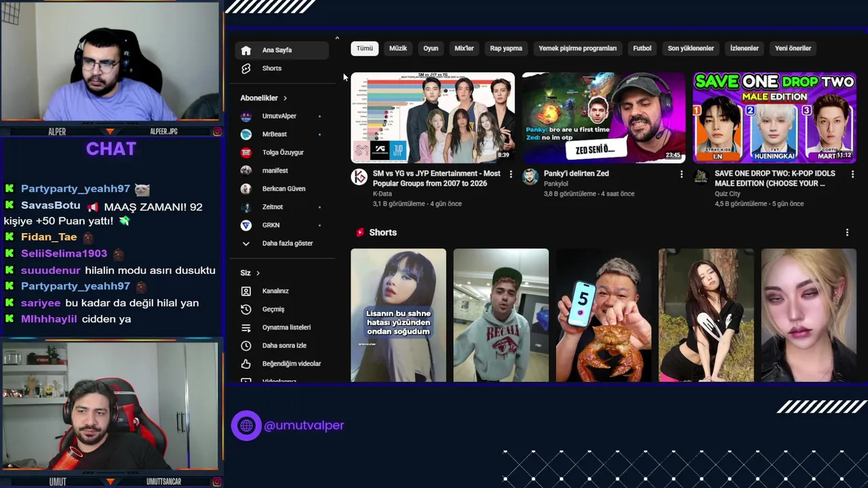The image size is (868, 488).
Task: Click Partyparty_yeahh97 name in top chat message
Action: pos(75,189)
